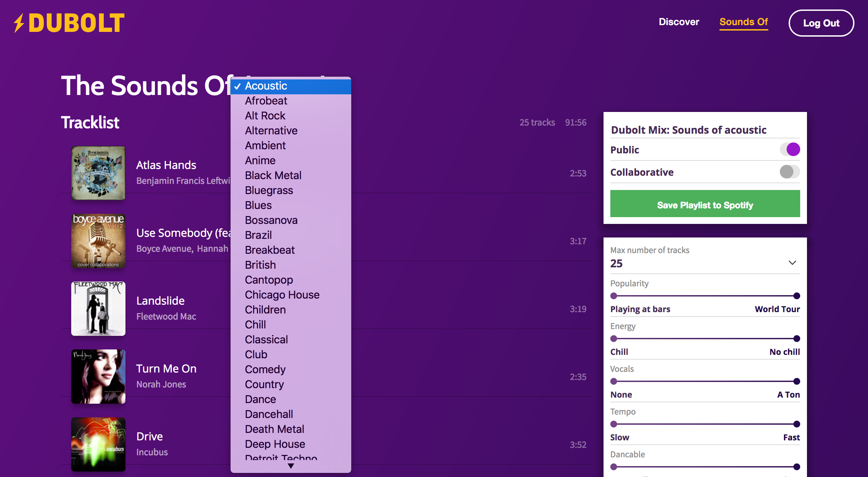Toggle the Public playlist switch
Image resolution: width=868 pixels, height=477 pixels.
coord(790,149)
